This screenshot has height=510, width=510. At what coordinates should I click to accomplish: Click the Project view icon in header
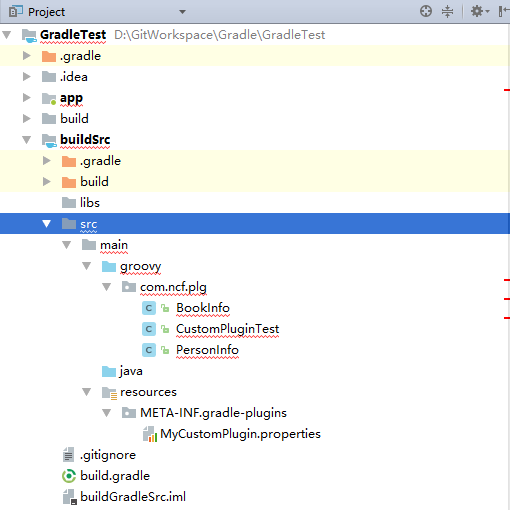15,12
